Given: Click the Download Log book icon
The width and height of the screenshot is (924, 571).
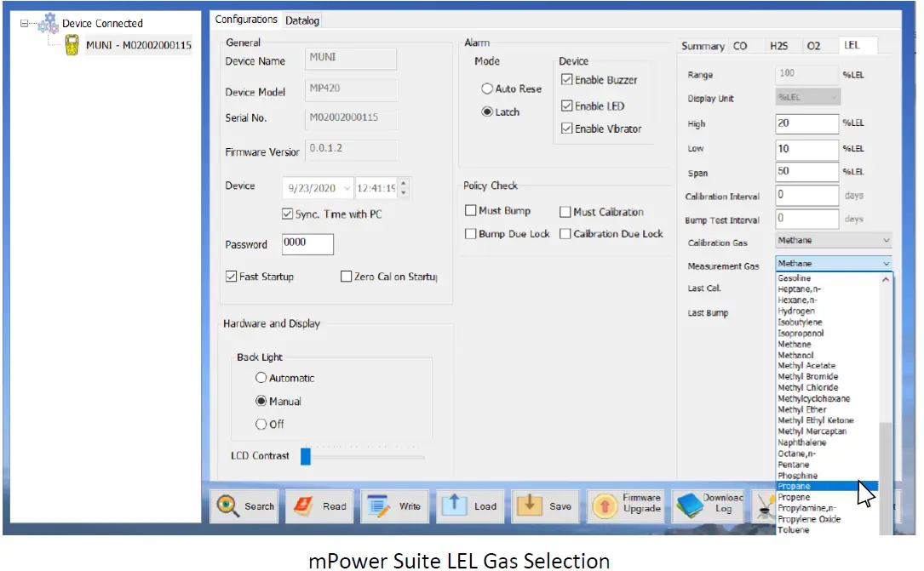Looking at the screenshot, I should coord(688,506).
